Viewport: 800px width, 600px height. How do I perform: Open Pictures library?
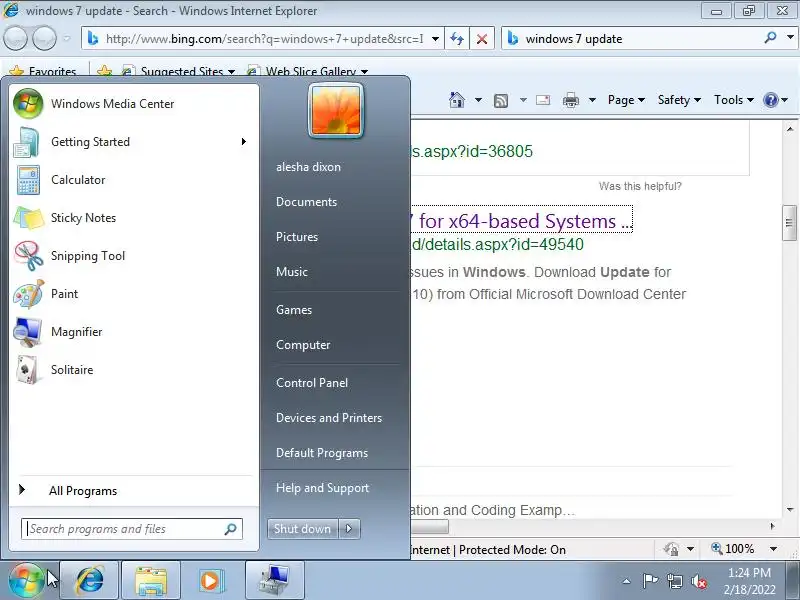297,237
